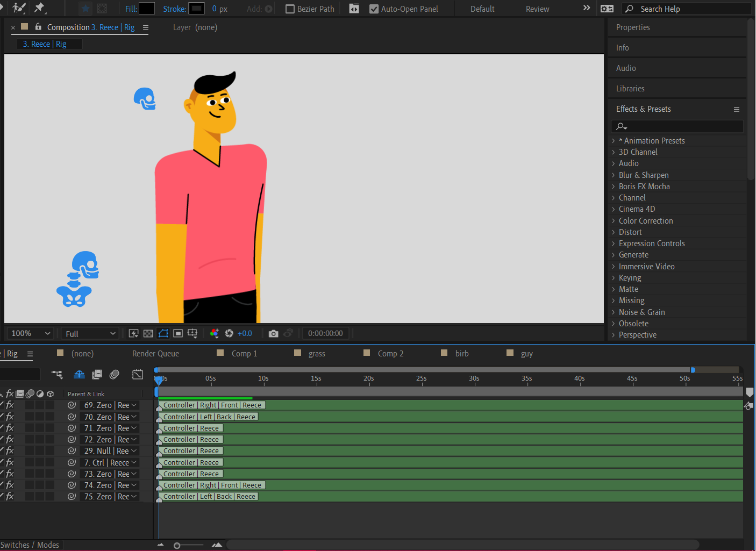Click pick whip for 29. Null layer

(72, 450)
